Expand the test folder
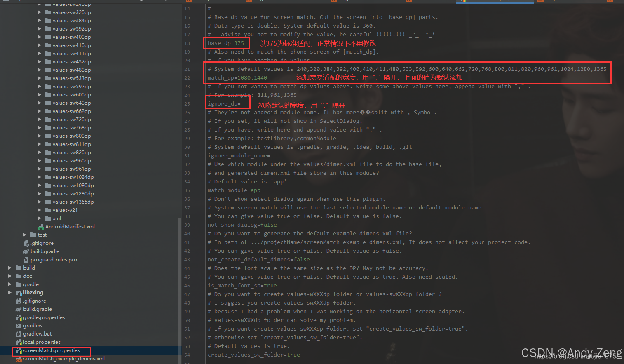Viewport: 624px width, 364px height. [x=24, y=235]
